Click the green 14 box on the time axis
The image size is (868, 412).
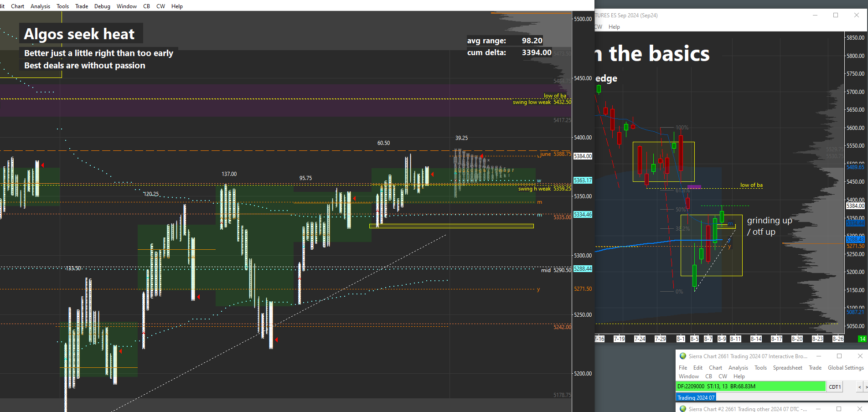862,339
